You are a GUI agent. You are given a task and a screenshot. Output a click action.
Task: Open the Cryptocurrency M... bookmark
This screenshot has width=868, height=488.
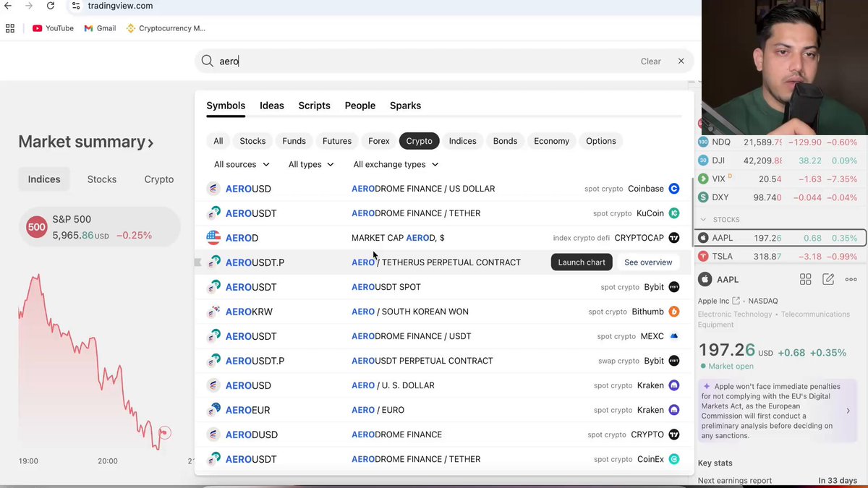[166, 28]
